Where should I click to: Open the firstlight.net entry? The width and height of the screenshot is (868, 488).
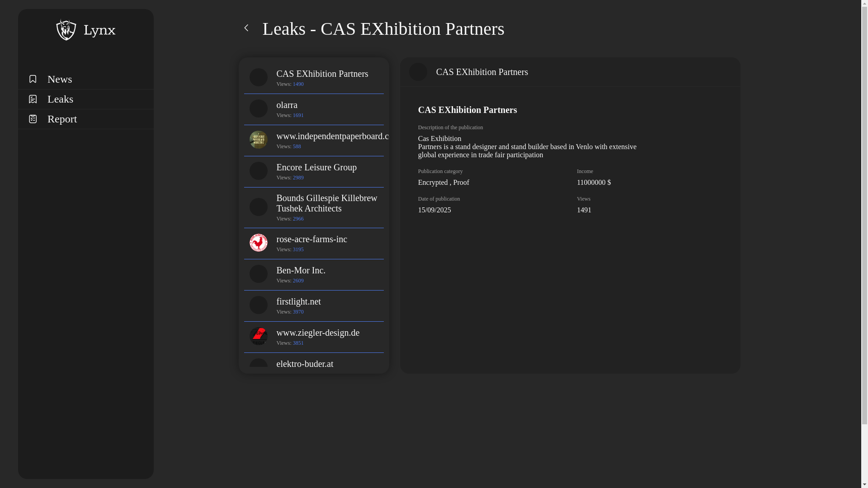click(299, 301)
